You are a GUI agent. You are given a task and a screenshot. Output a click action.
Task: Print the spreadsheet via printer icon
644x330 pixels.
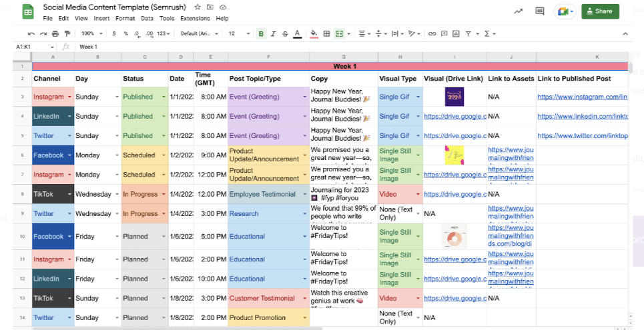[x=55, y=33]
